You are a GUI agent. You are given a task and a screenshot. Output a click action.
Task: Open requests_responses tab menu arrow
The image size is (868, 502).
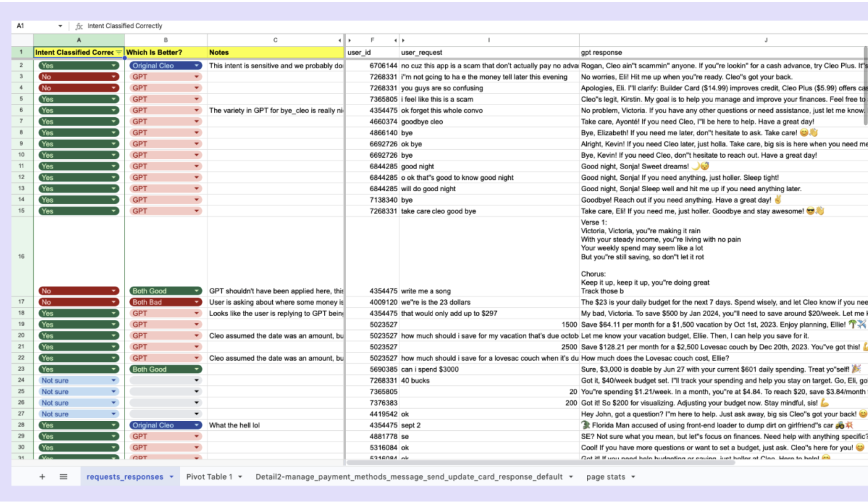coord(171,477)
